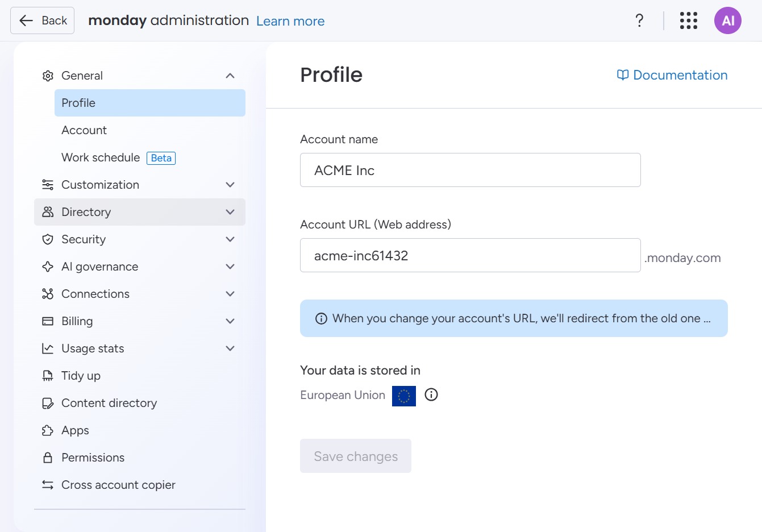Viewport: 762px width, 532px height.
Task: Collapse the General section chevron
Action: click(x=230, y=76)
